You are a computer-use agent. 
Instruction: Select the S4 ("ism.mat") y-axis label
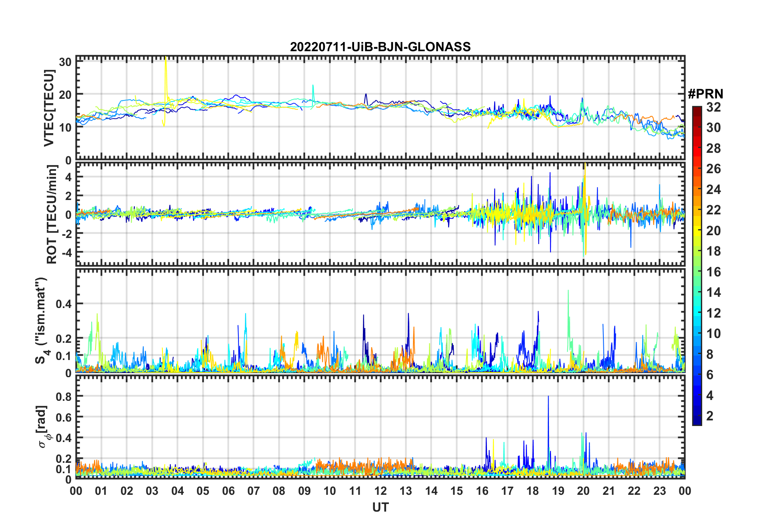tap(42, 321)
